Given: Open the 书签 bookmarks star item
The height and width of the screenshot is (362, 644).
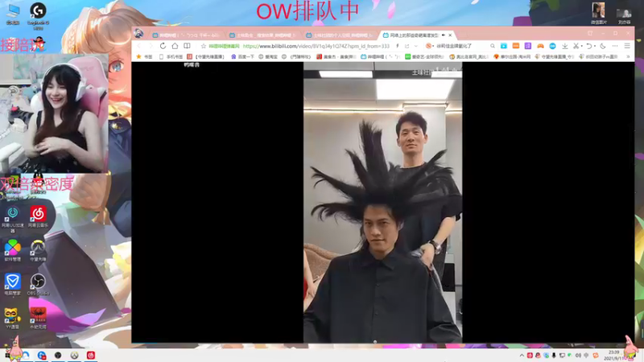Looking at the screenshot, I should point(144,56).
